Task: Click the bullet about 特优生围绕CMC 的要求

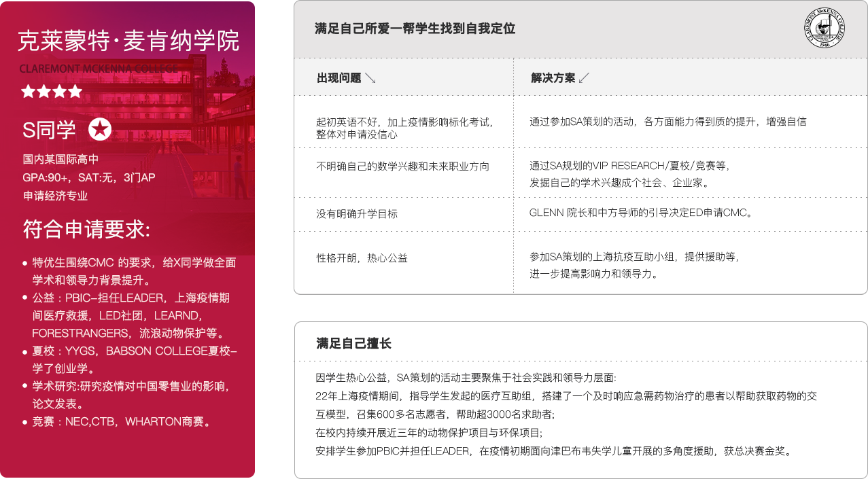Action: (129, 270)
